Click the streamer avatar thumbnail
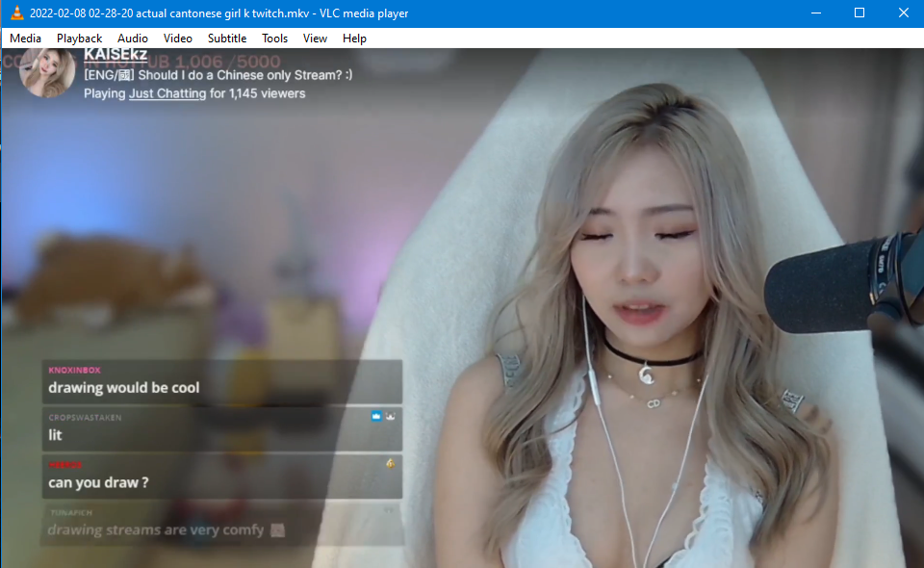924x568 pixels. (47, 72)
